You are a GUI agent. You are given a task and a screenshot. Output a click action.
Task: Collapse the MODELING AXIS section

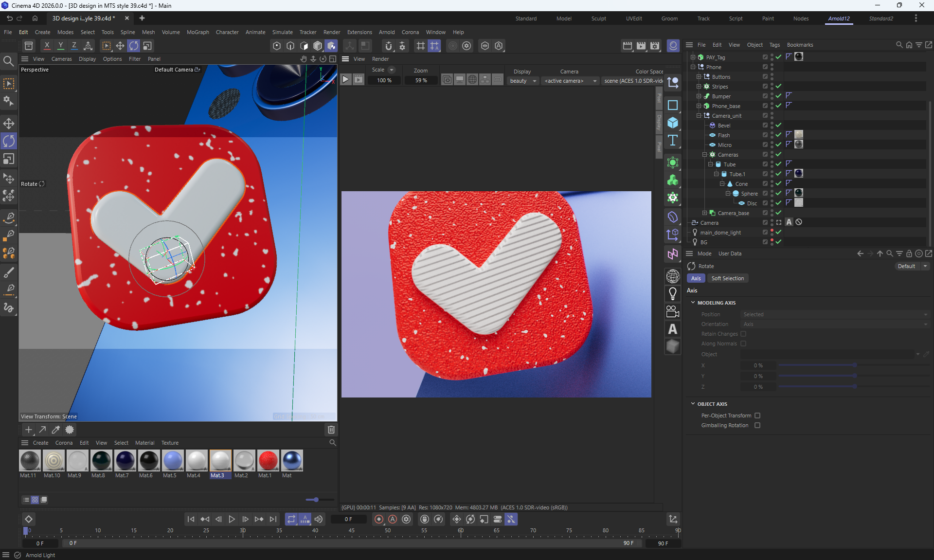(x=693, y=303)
